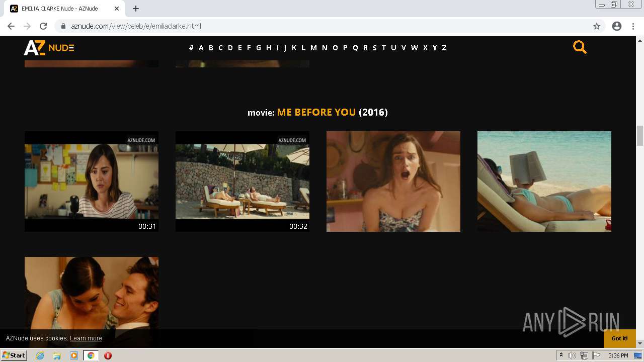The height and width of the screenshot is (362, 644).
Task: Click the Learn more cookies link
Action: click(x=86, y=338)
